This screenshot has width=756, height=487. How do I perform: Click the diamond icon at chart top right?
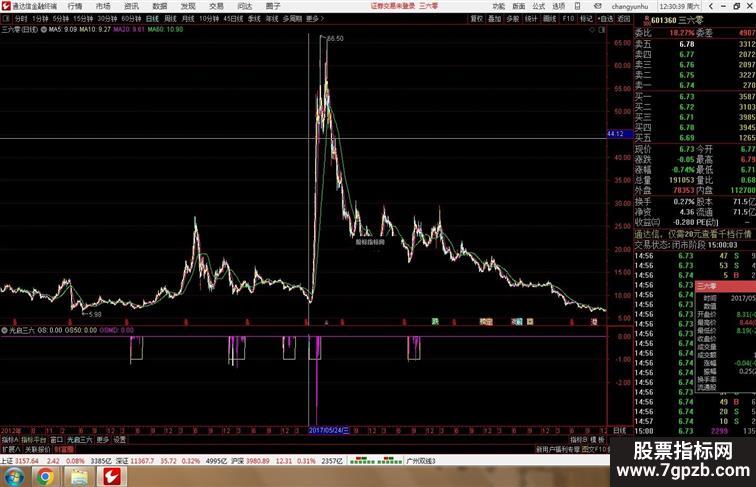[592, 30]
